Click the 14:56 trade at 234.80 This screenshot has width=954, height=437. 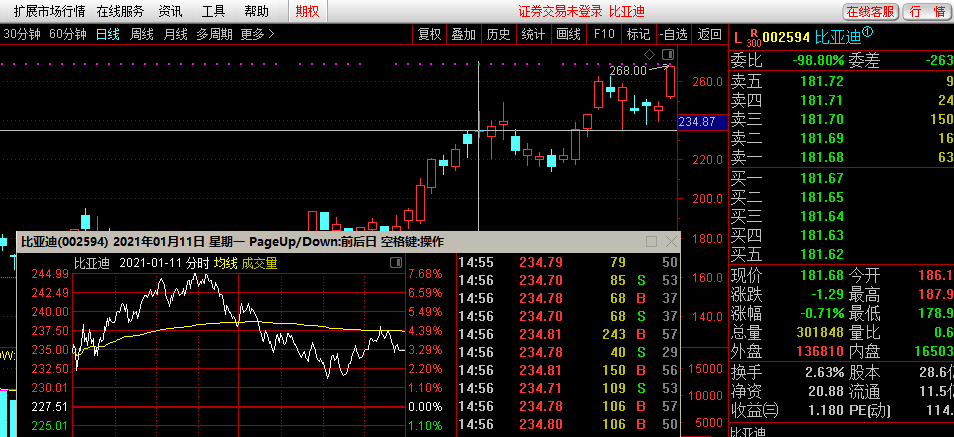(568, 423)
